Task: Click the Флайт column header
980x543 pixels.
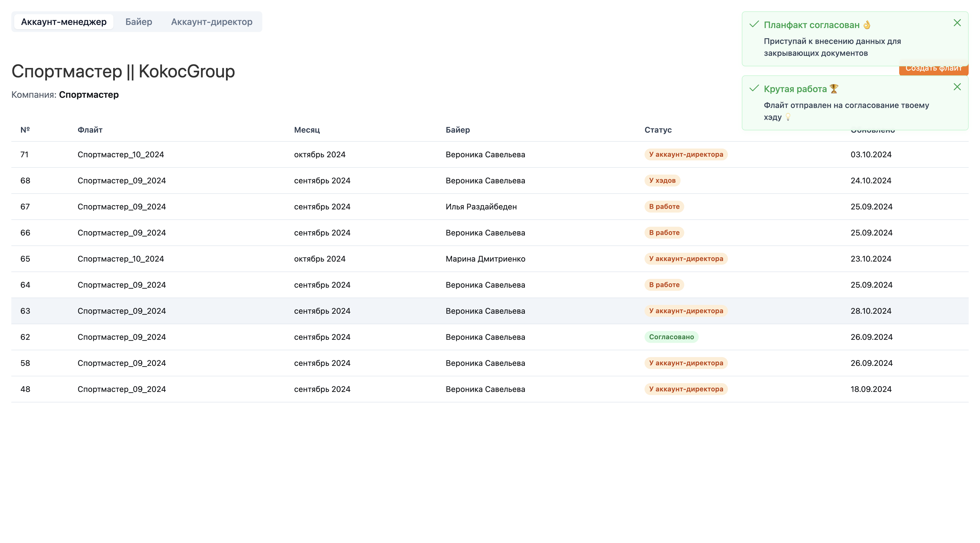Action: (x=90, y=130)
